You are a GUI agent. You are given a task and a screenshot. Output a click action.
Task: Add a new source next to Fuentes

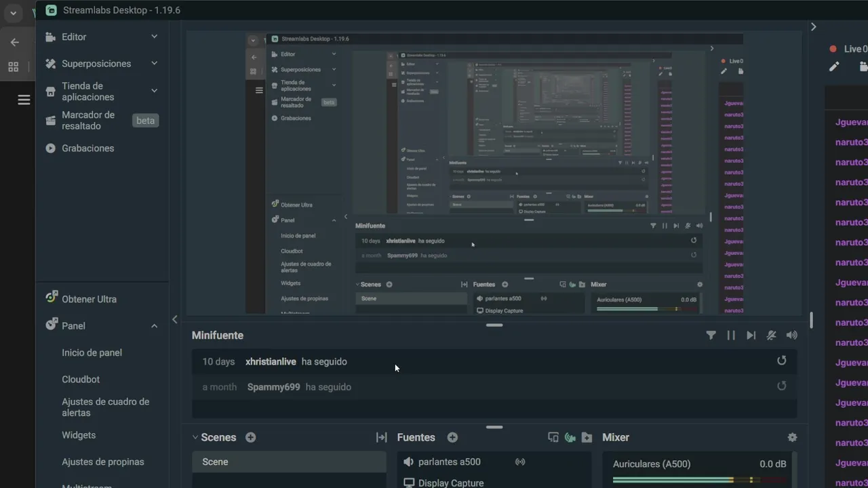tap(452, 437)
